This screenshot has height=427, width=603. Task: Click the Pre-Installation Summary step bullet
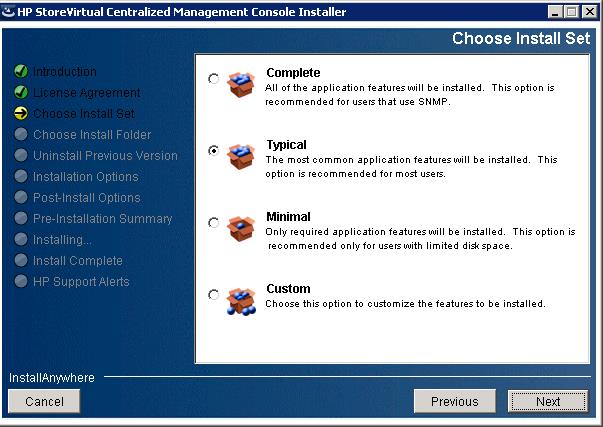21,218
